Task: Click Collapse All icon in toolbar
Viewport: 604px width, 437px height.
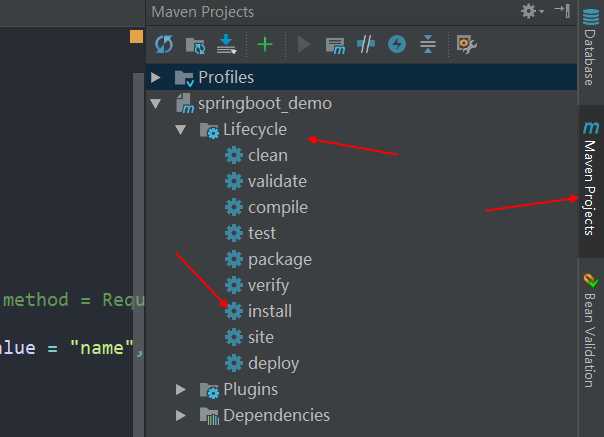Action: pyautogui.click(x=428, y=44)
